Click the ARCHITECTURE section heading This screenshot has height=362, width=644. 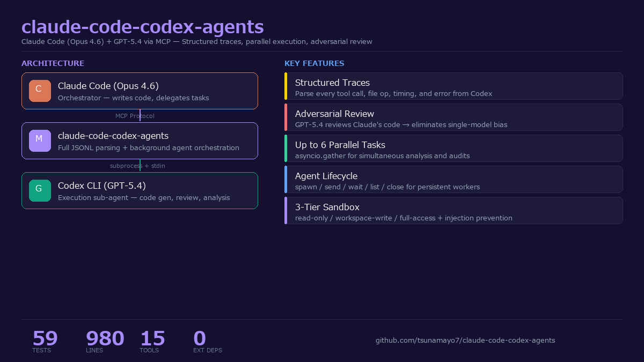tap(53, 63)
